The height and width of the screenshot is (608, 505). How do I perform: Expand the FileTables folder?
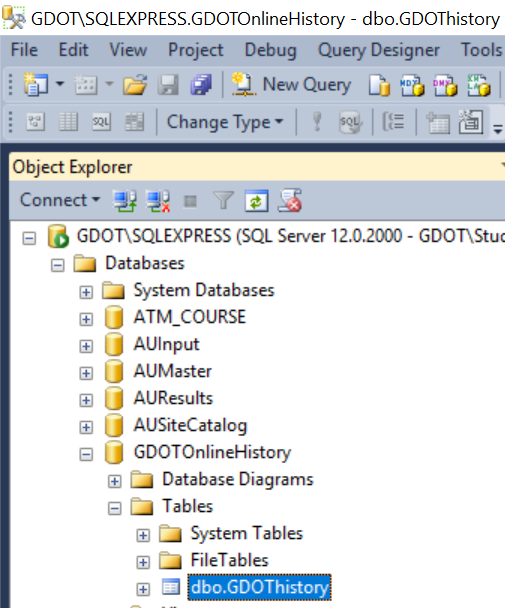coord(143,562)
